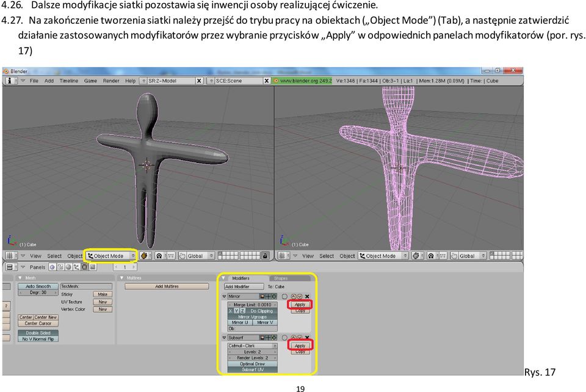Screen dimensions: 586x392
Task: Move the Mirror modifier up in stack
Action: click(294, 296)
